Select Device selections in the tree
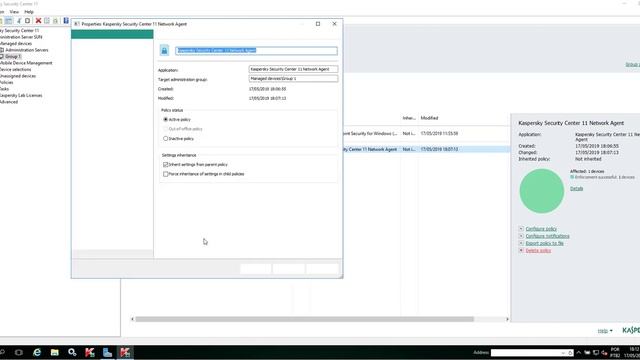The image size is (640, 360). coord(16,69)
